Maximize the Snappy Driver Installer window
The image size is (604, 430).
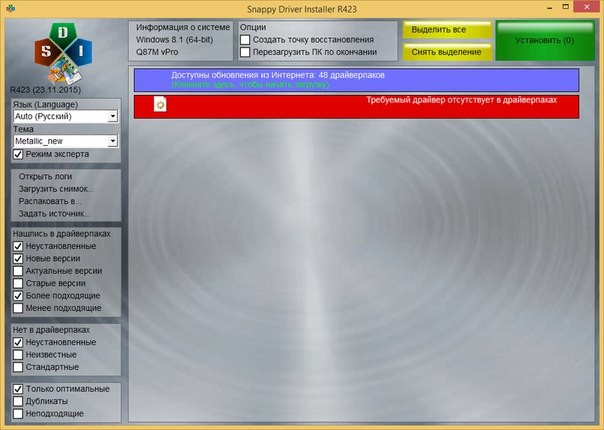pyautogui.click(x=565, y=7)
